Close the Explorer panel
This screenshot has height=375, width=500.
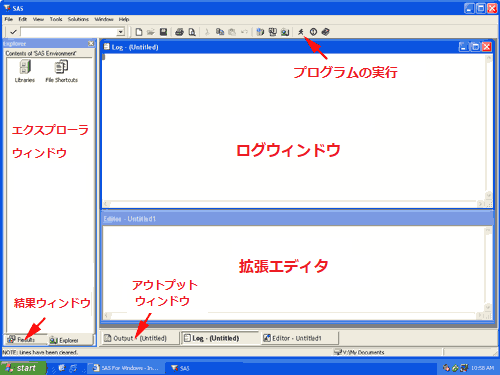pos(91,43)
